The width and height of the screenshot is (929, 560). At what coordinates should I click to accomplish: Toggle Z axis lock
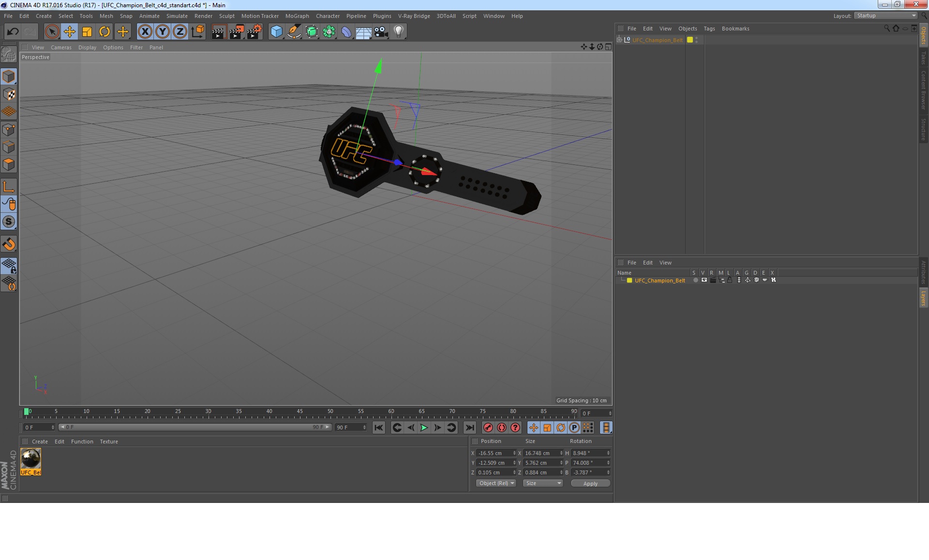click(180, 32)
